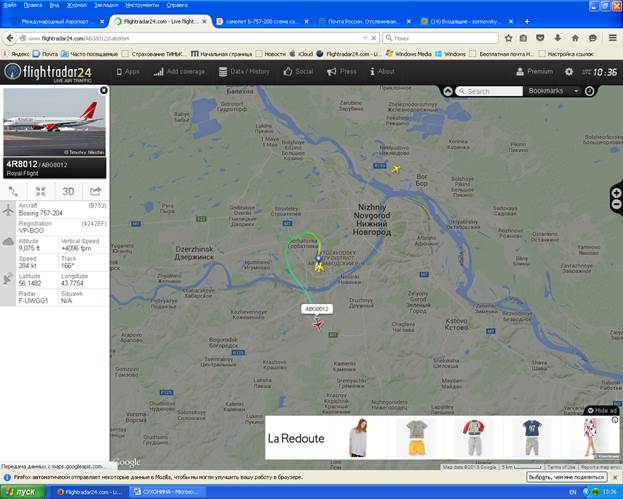The image size is (623, 499).
Task: Open Flightradar24 settings gear
Action: [x=569, y=72]
